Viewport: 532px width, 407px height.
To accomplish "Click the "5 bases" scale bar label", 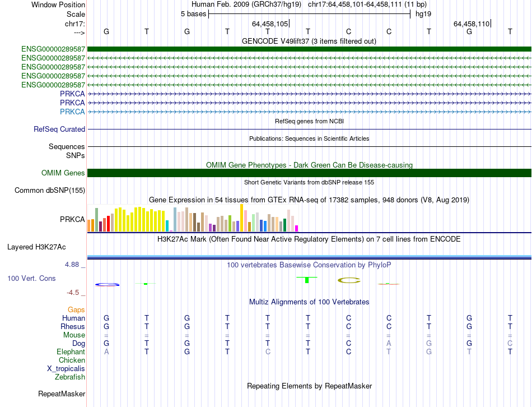I will 193,14.
